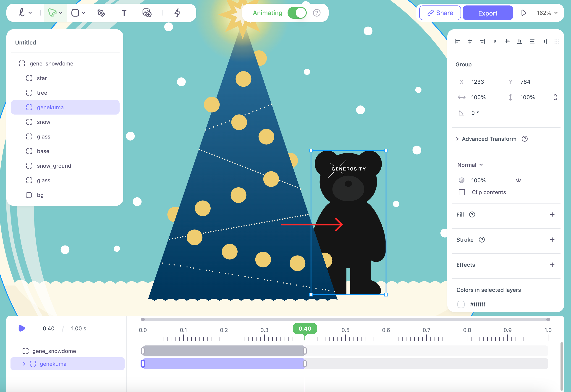The width and height of the screenshot is (571, 392).
Task: Select the snow_ground layer
Action: pyautogui.click(x=54, y=166)
